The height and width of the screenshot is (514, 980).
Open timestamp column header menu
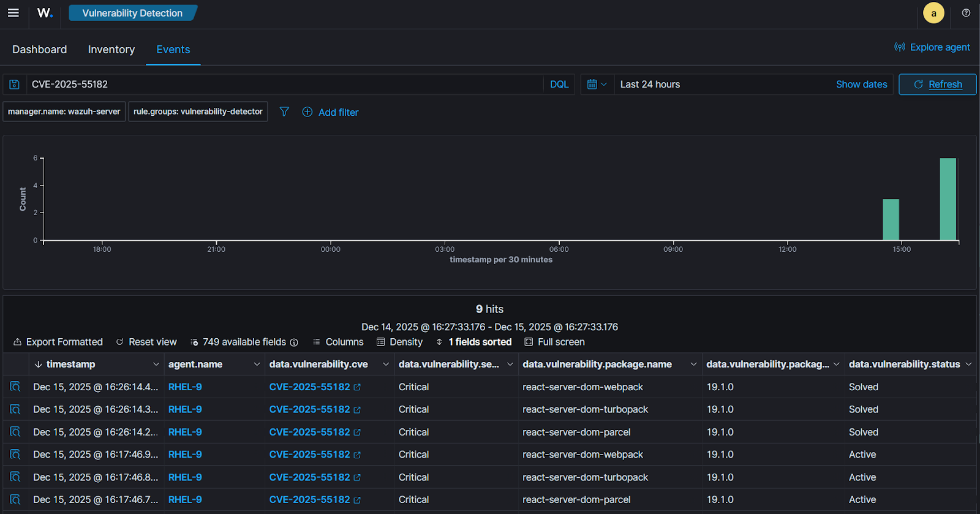pyautogui.click(x=156, y=364)
